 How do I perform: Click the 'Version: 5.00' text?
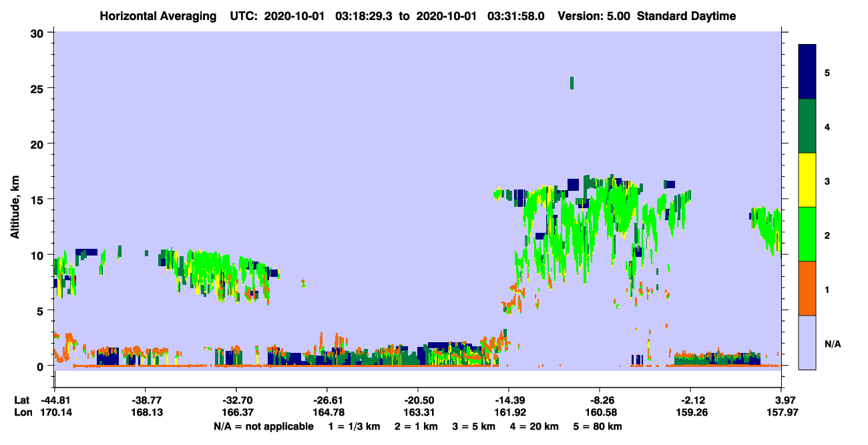(594, 16)
